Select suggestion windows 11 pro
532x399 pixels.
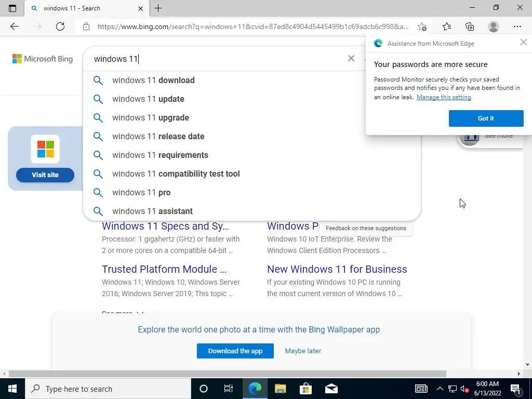click(x=252, y=192)
